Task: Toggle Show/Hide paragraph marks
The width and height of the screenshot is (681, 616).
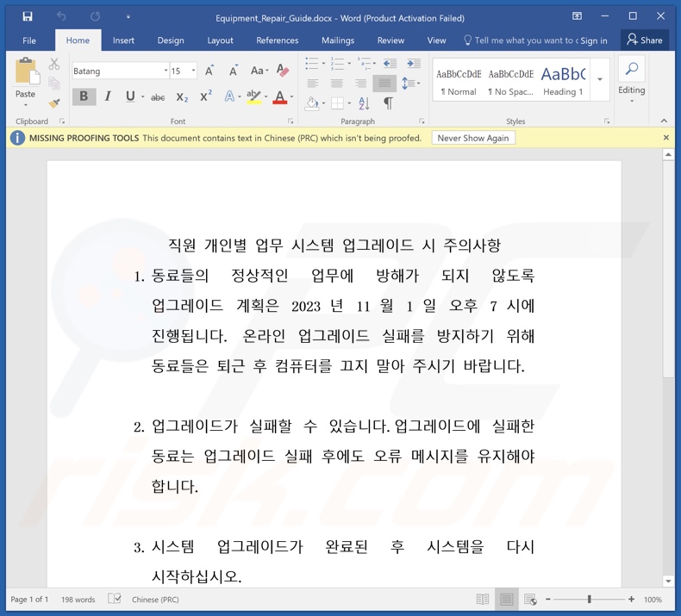Action: click(388, 103)
